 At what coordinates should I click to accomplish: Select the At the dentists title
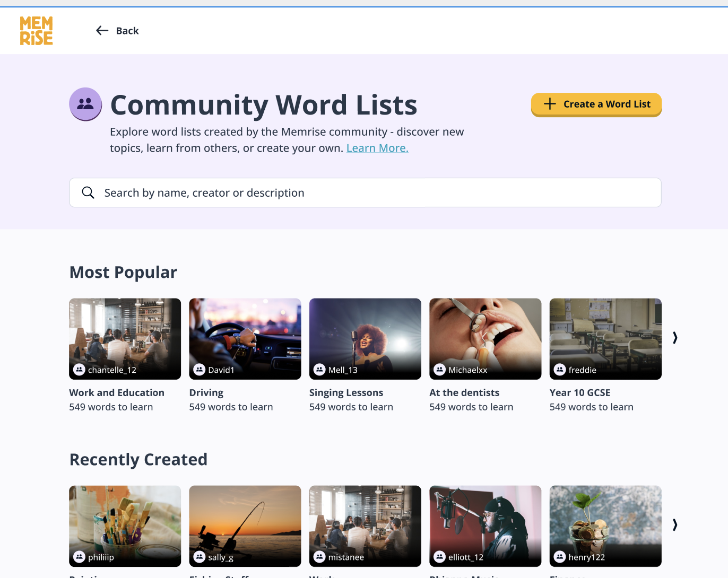pyautogui.click(x=464, y=392)
